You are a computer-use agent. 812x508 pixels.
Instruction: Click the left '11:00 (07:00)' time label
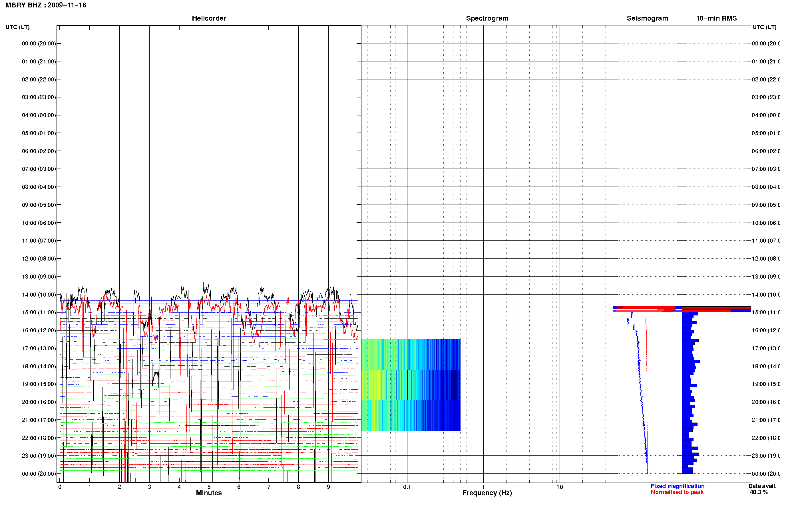tap(39, 241)
